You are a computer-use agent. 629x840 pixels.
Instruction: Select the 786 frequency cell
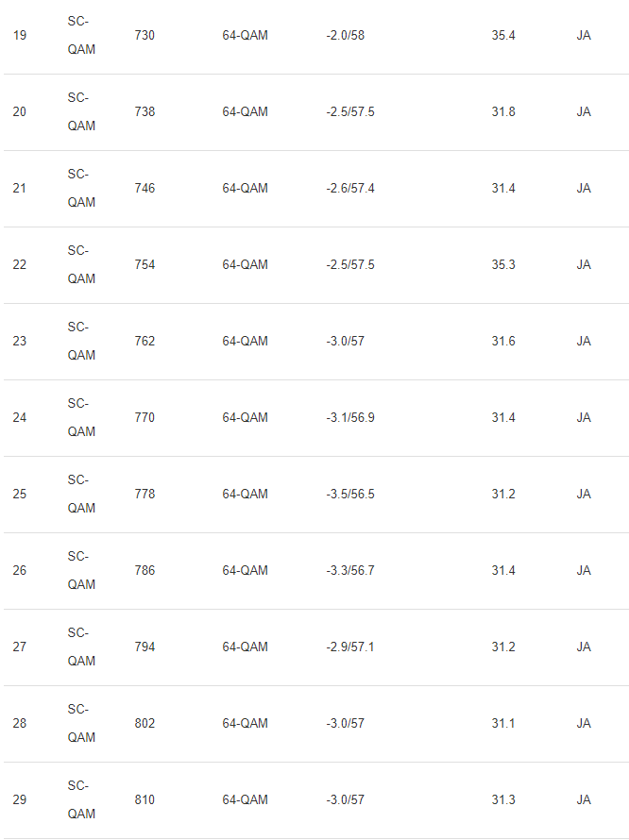click(144, 570)
